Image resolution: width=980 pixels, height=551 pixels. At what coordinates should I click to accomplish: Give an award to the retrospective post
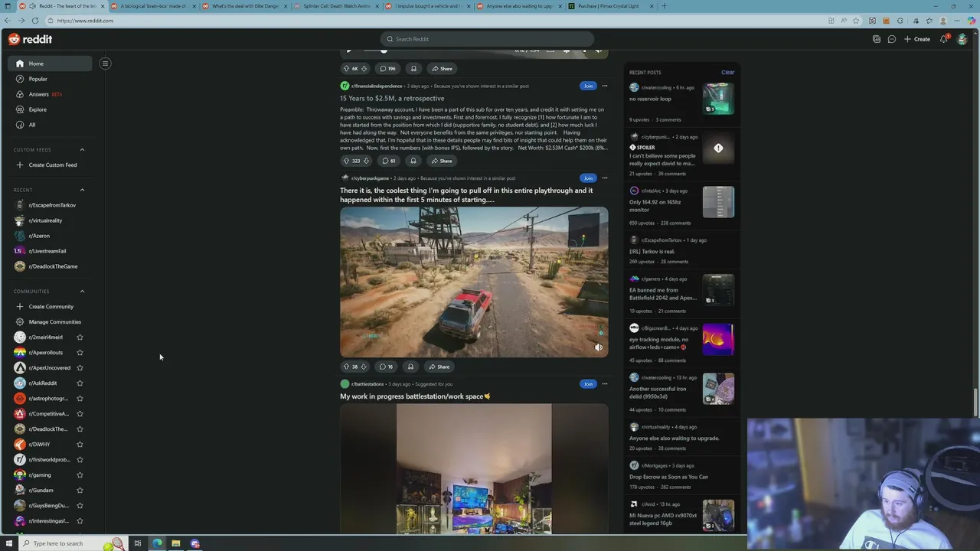(413, 161)
